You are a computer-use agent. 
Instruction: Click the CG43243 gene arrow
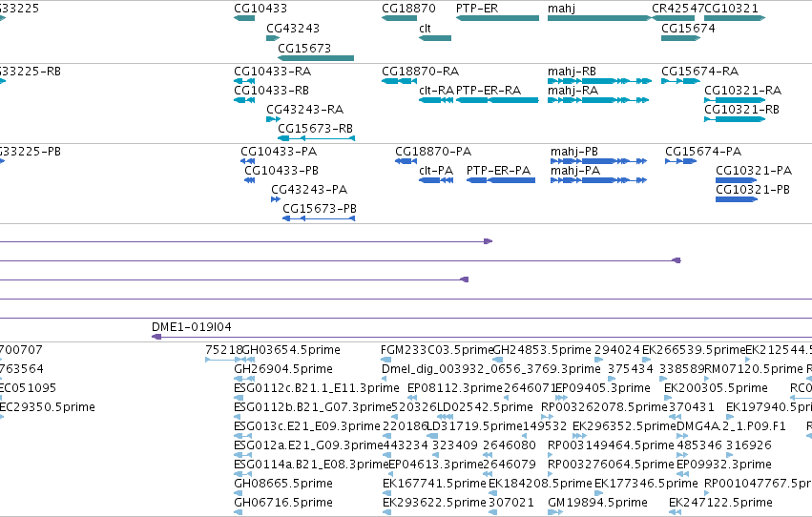(x=273, y=38)
